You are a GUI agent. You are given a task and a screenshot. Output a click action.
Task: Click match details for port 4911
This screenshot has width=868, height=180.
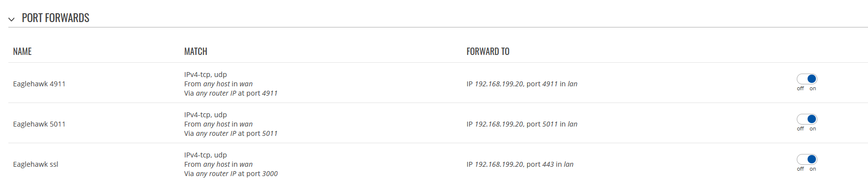231,84
